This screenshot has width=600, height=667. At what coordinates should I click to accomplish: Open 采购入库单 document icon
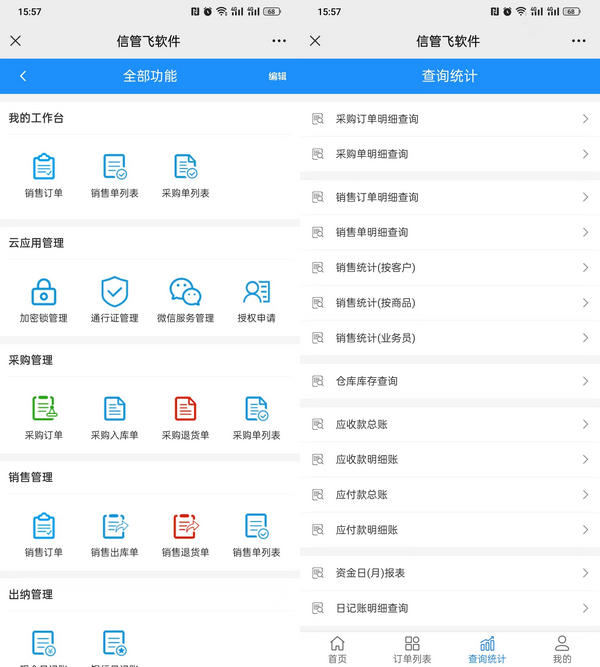tap(115, 409)
